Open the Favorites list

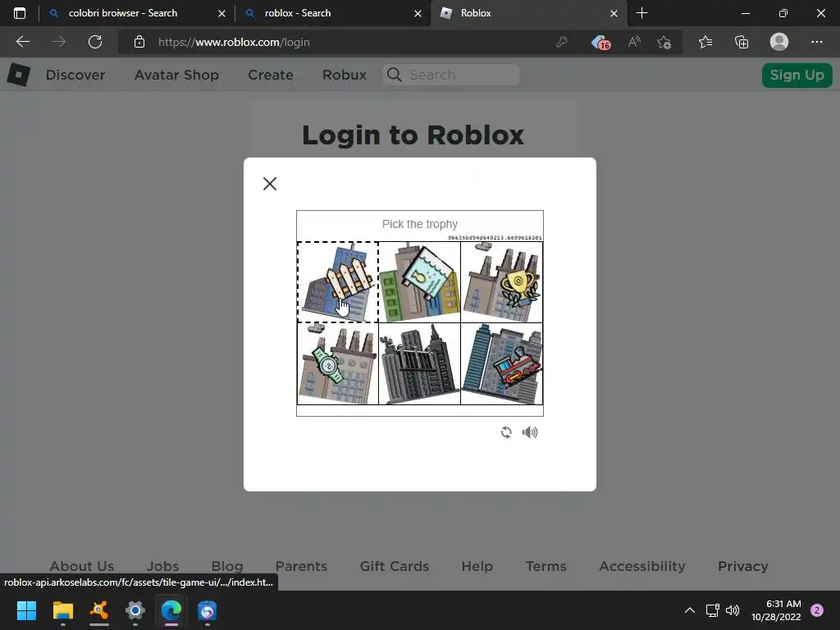(705, 42)
